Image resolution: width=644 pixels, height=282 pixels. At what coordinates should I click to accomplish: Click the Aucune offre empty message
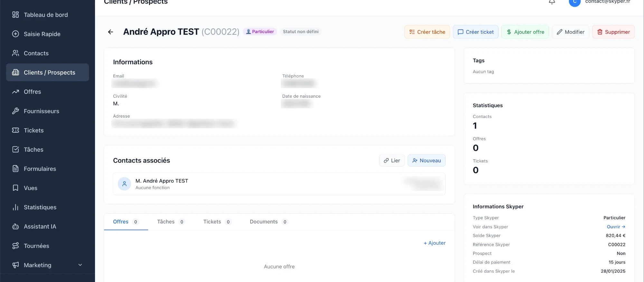(x=279, y=267)
